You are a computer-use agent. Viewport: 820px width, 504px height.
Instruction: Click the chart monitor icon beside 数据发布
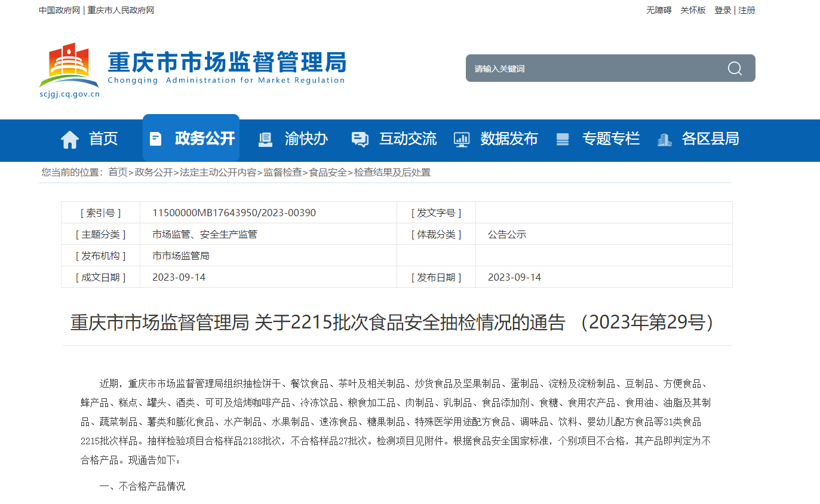tap(462, 139)
